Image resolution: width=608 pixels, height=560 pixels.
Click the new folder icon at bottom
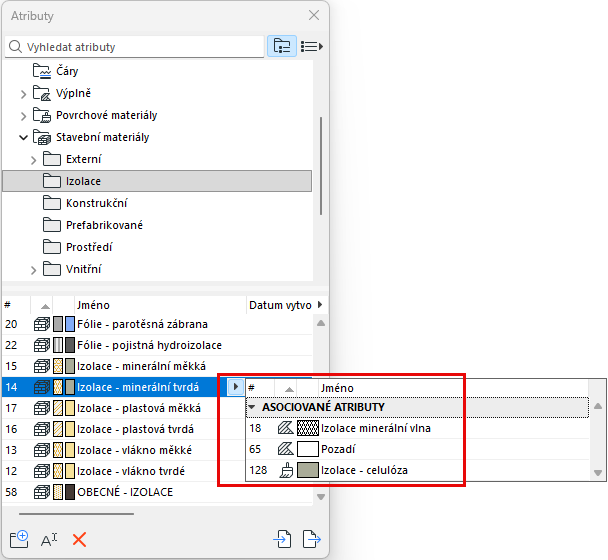[19, 539]
